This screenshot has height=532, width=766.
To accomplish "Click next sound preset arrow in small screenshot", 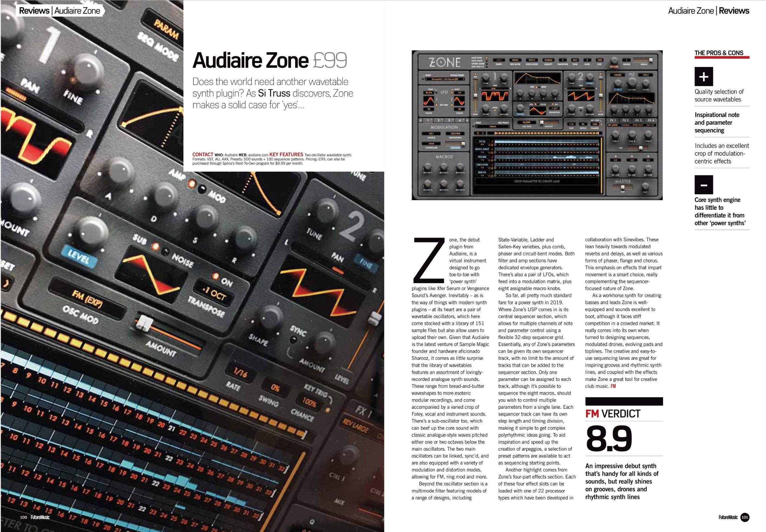I will (x=464, y=79).
